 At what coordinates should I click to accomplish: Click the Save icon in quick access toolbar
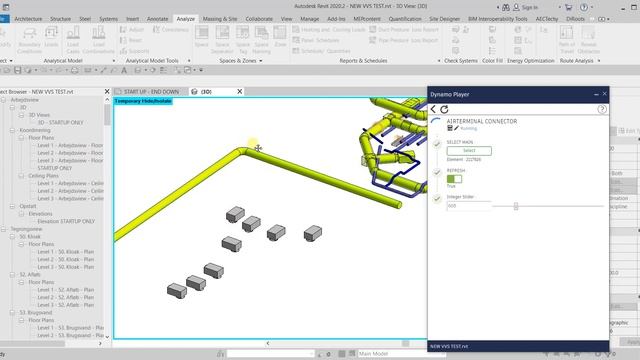pyautogui.click(x=18, y=70)
